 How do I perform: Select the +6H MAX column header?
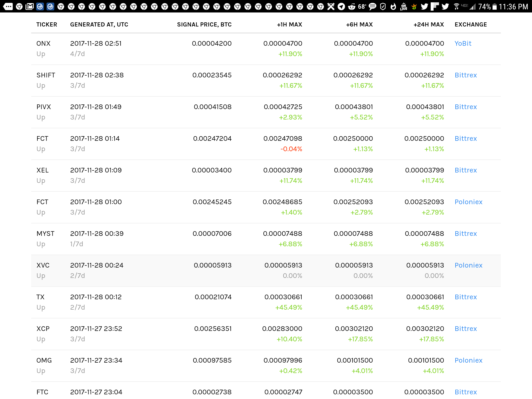[x=359, y=24]
